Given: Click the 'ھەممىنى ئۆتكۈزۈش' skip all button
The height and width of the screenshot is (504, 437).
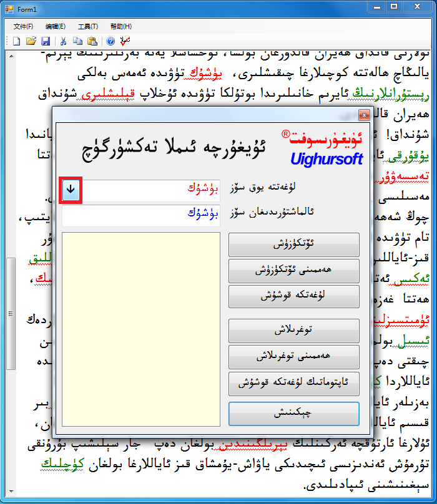Looking at the screenshot, I should [x=294, y=271].
